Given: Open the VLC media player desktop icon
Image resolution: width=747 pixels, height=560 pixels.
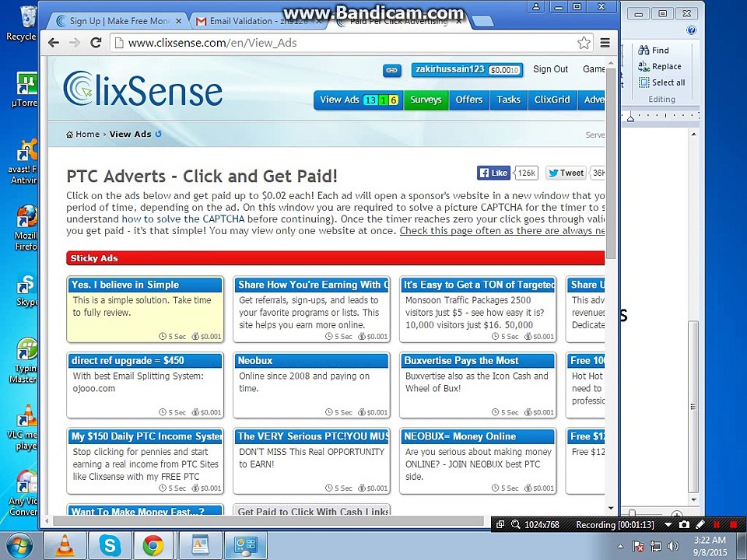Looking at the screenshot, I should (24, 427).
